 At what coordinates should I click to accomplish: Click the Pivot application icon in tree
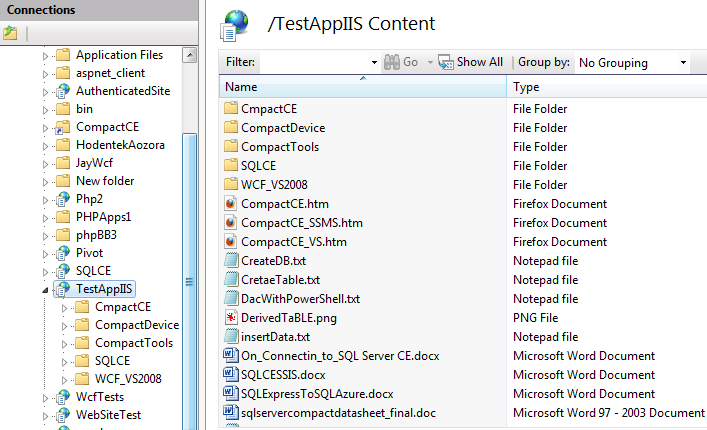click(63, 253)
